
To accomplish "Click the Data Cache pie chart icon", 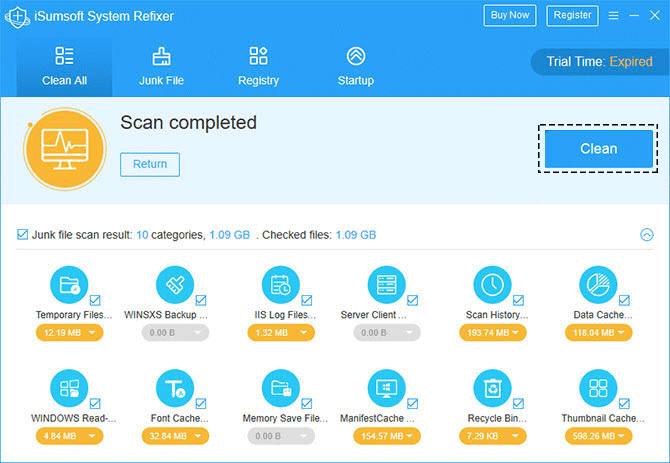I will point(598,284).
